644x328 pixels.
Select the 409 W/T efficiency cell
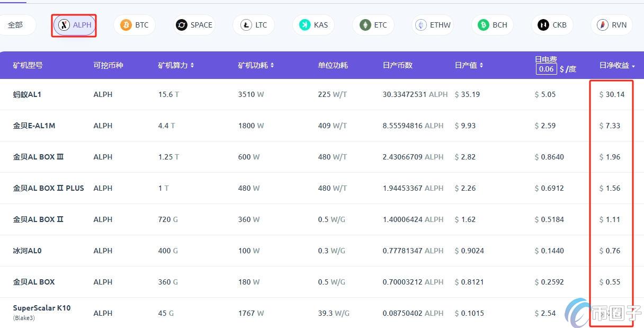coord(333,126)
